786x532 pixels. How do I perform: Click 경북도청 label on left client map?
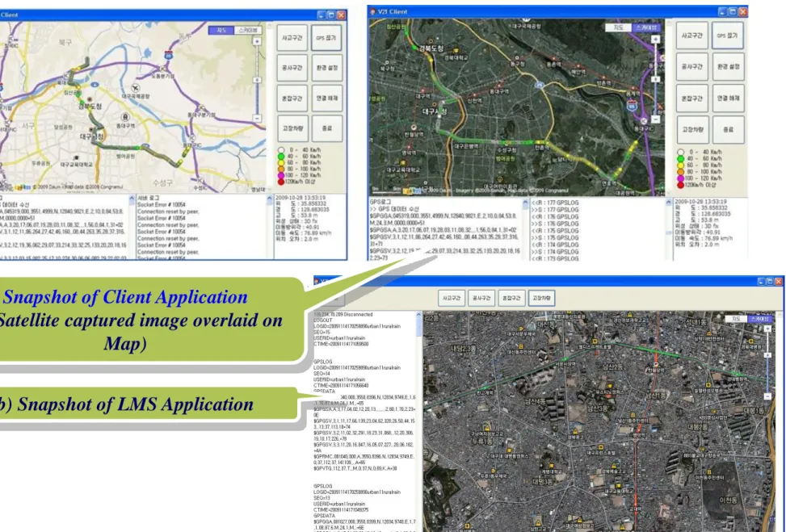coord(90,107)
